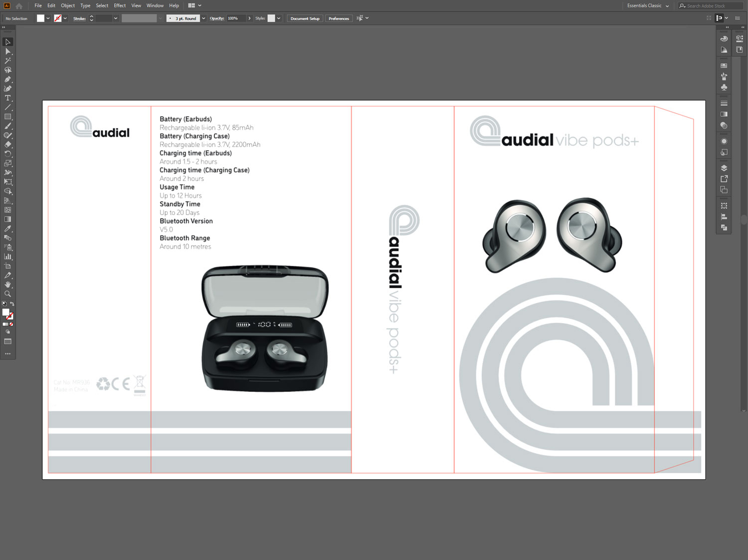Select the Hand tool
Screen dimensions: 748x560
[7, 285]
